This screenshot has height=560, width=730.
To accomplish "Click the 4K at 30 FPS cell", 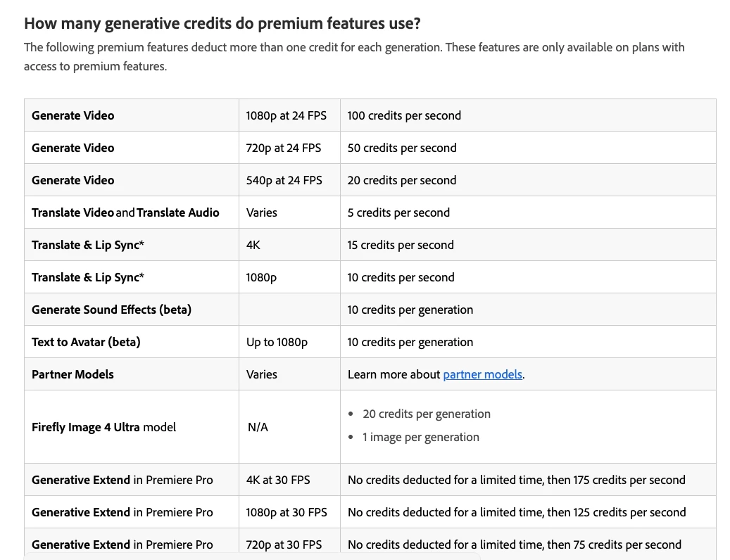I will (x=278, y=480).
